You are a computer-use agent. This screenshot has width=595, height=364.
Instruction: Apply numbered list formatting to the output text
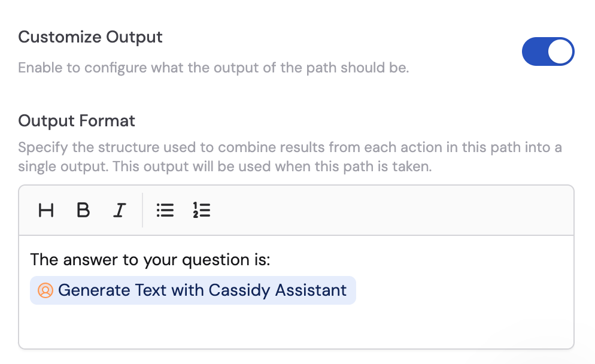tap(202, 210)
